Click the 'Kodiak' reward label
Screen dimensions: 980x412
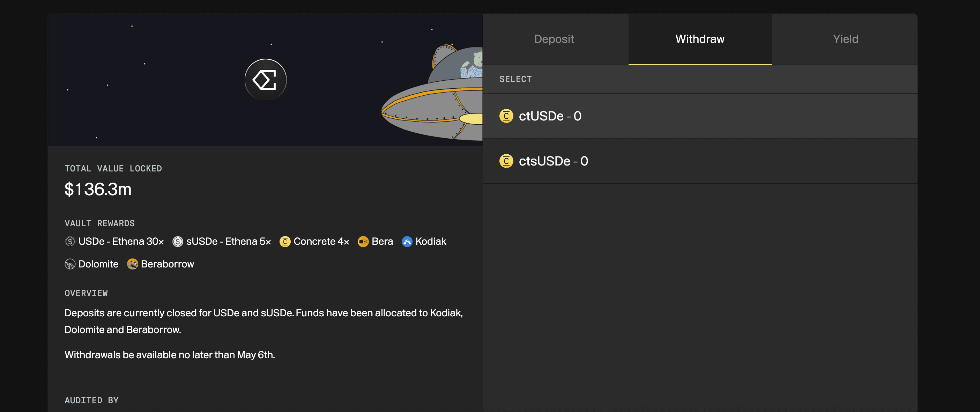(431, 242)
